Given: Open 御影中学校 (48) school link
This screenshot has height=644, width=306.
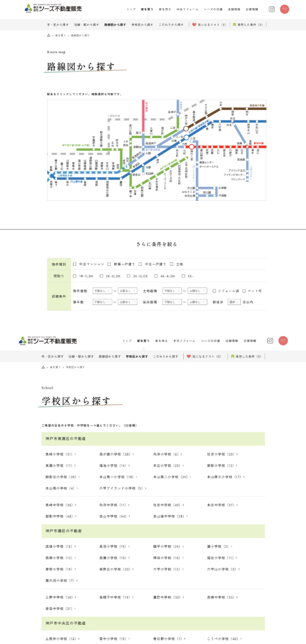Looking at the screenshot, I should click(60, 516).
